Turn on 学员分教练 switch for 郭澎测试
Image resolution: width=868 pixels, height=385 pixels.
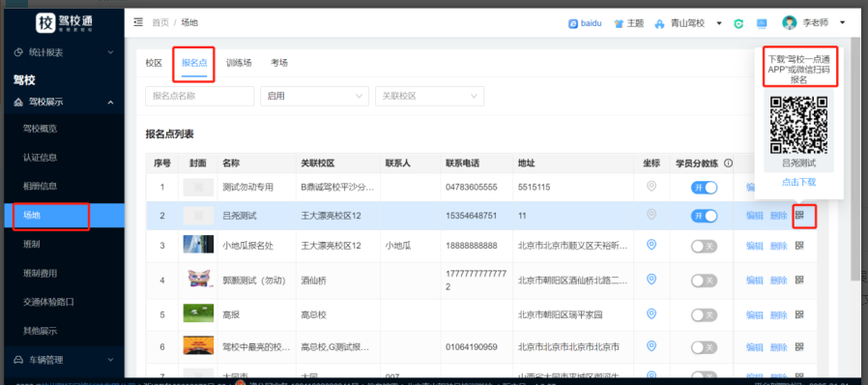(704, 281)
